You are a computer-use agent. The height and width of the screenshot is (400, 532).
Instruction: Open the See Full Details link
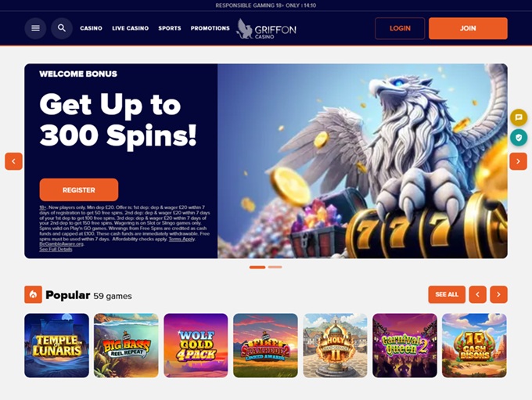tap(56, 249)
